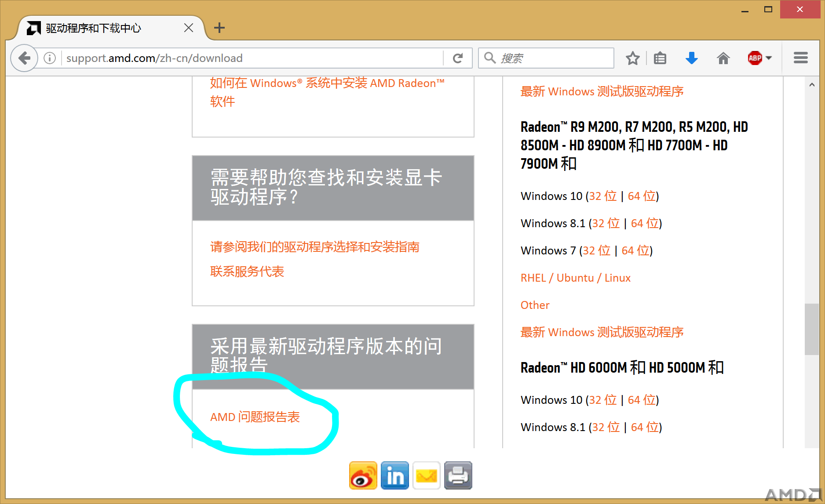
Task: Reload the page with refresh icon
Action: [x=458, y=58]
